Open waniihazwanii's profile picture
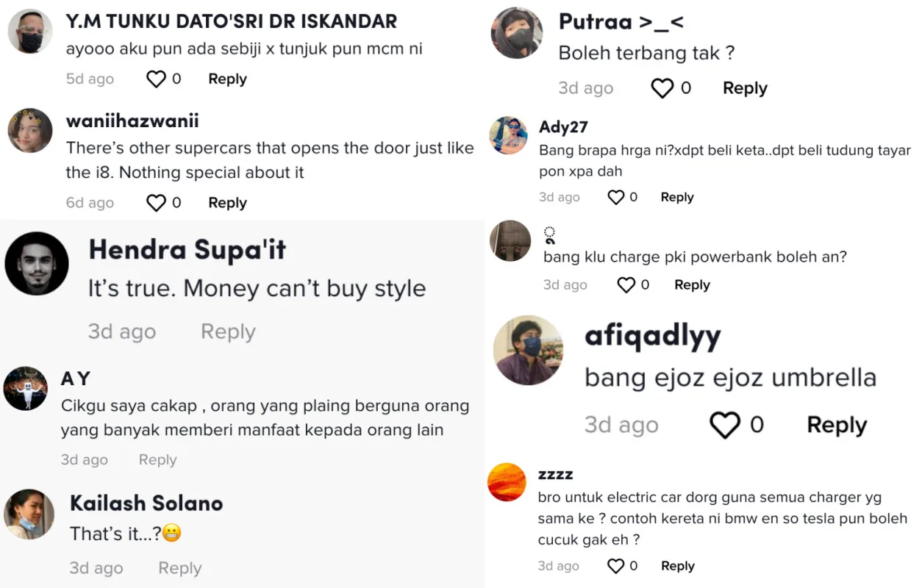The height and width of the screenshot is (588, 922). click(30, 131)
